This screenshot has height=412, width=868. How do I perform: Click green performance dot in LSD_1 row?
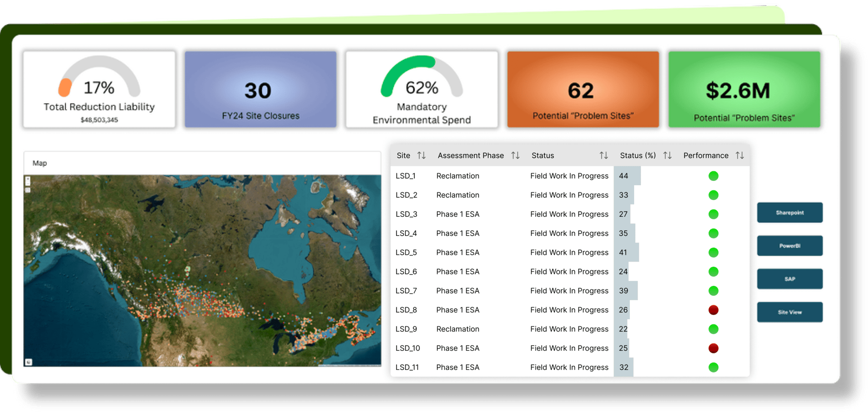[713, 176]
